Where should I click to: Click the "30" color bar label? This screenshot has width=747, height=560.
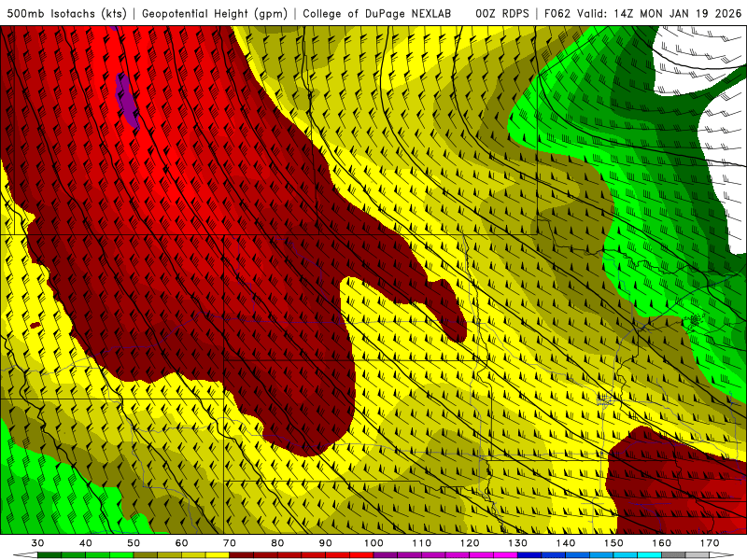[37, 543]
